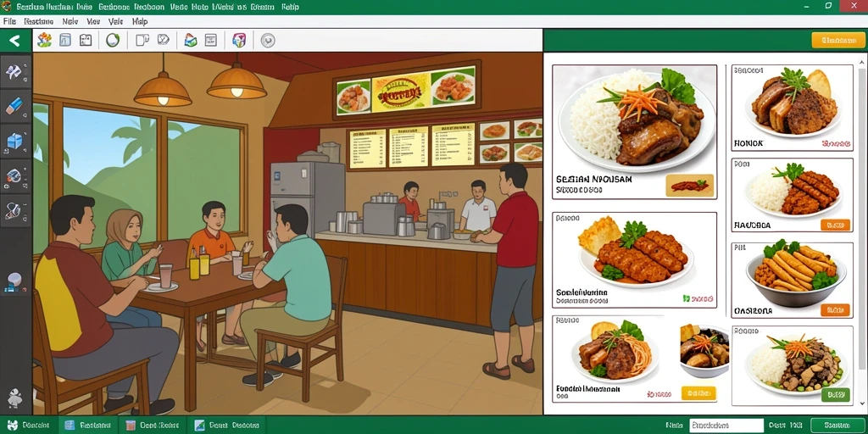Click orange button in OASIBONA card
Image resolution: width=868 pixels, height=434 pixels.
click(835, 310)
